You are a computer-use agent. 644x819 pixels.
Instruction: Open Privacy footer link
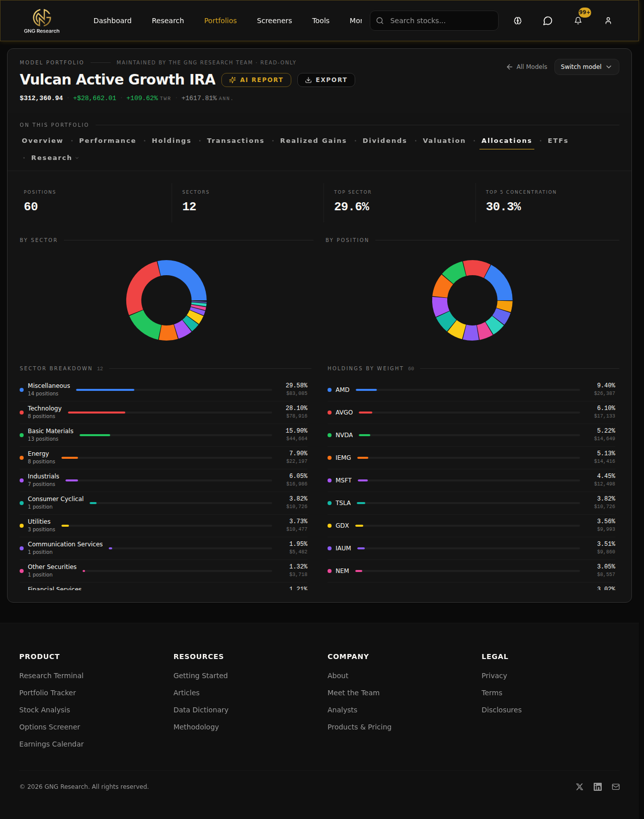pyautogui.click(x=494, y=676)
